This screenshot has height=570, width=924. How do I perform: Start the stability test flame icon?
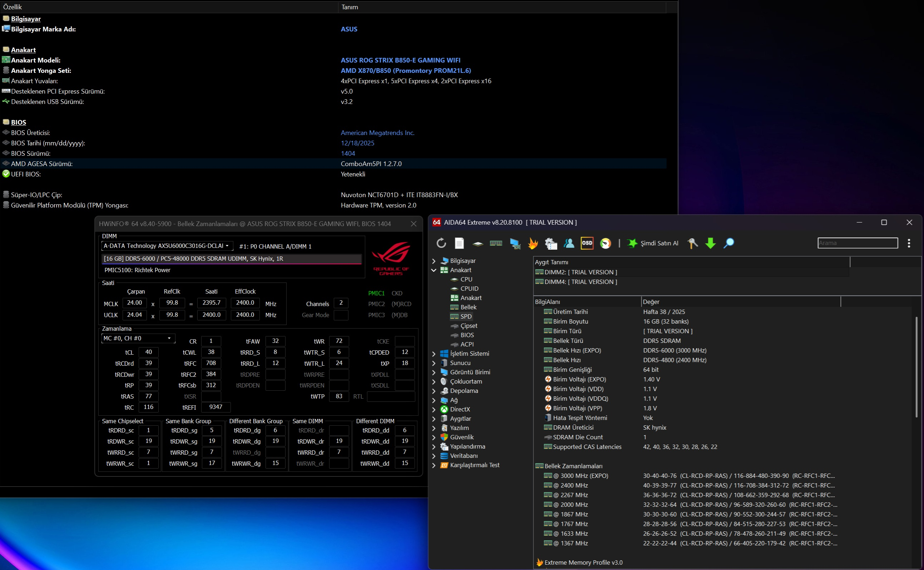pos(532,244)
